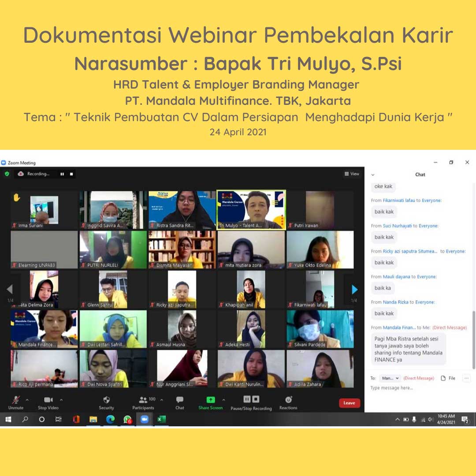
Task: Open Microsoft Edge from the taskbar
Action: (x=110, y=420)
